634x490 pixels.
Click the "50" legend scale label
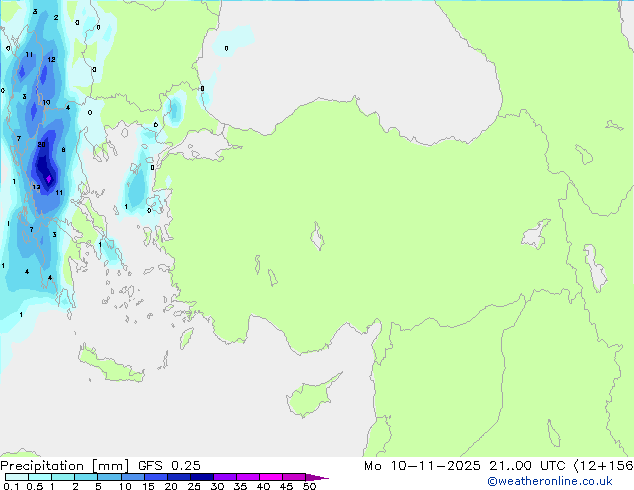pyautogui.click(x=309, y=486)
